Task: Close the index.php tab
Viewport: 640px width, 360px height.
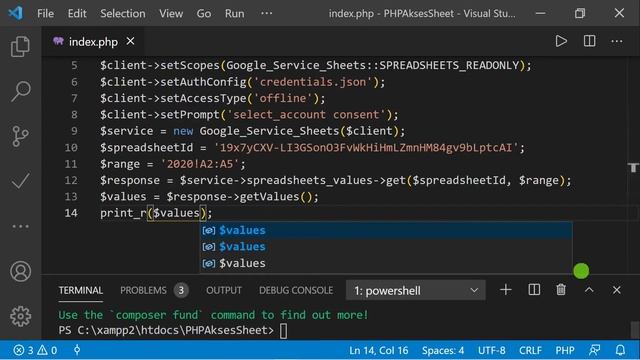Action: click(130, 41)
